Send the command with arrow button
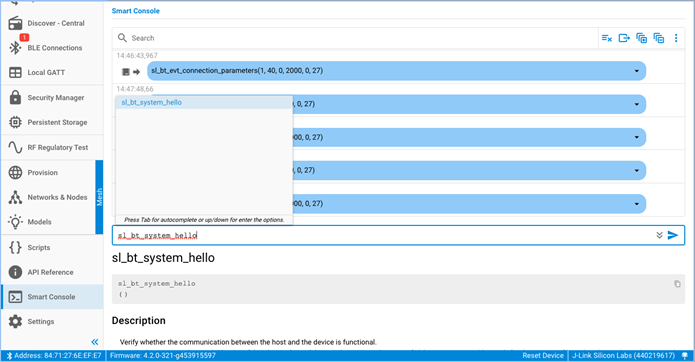Viewport: 695px width, 362px height. pyautogui.click(x=673, y=235)
